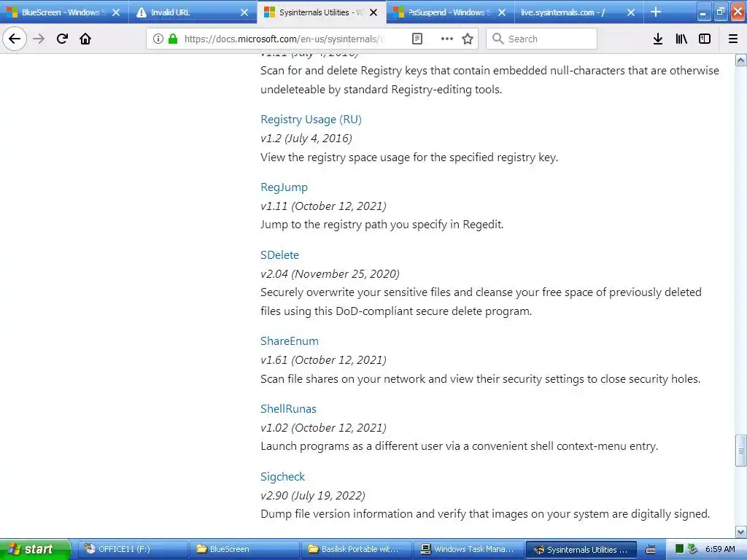Open the Windows Start menu

tap(35, 549)
